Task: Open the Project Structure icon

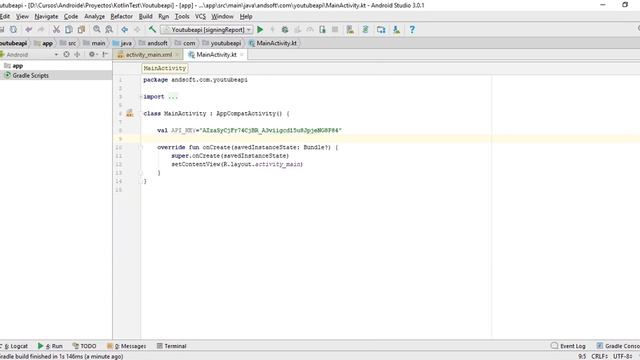Action: [x=381, y=29]
